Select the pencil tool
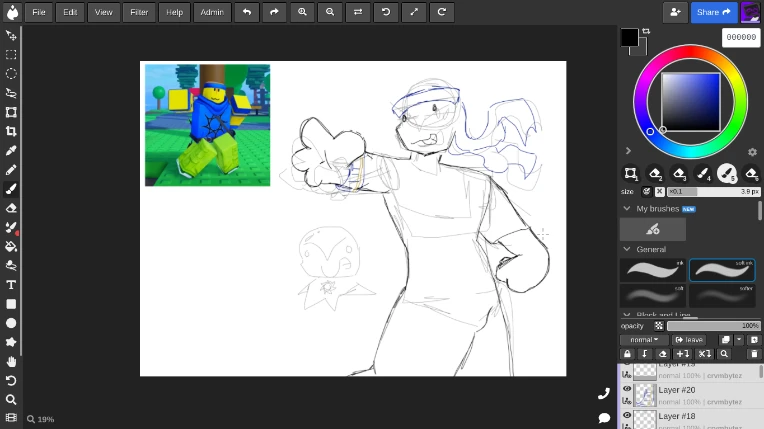The image size is (764, 429). coord(11,170)
